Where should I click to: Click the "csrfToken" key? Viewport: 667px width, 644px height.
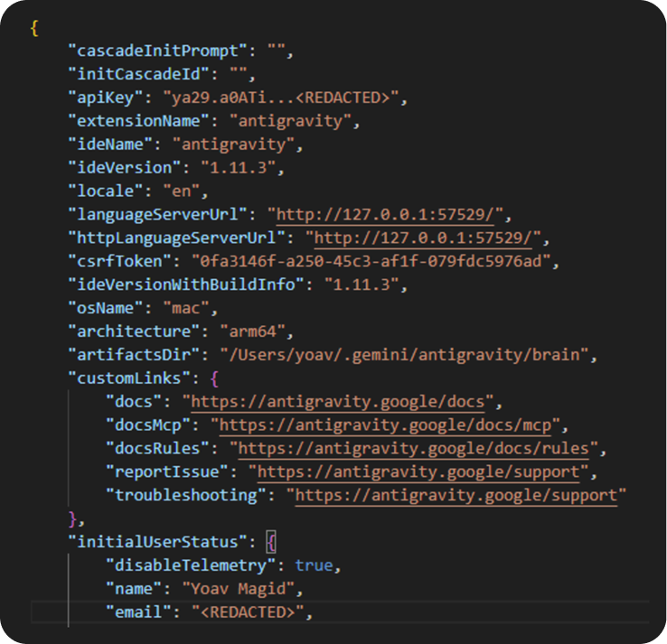pos(120,261)
